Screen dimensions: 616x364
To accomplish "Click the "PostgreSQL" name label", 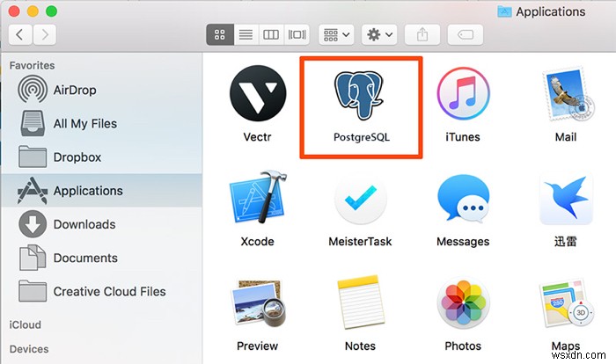I will (x=362, y=137).
